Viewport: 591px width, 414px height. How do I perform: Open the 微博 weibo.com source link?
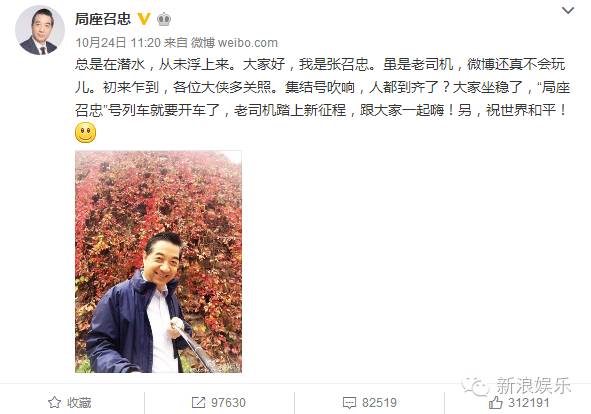(x=234, y=43)
